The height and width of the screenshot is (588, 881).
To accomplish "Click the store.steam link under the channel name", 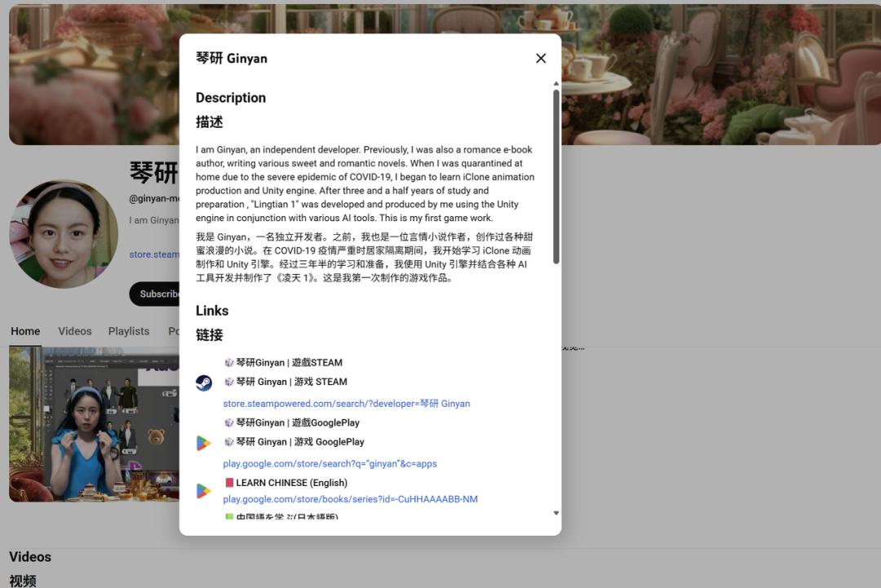I will coord(153,254).
